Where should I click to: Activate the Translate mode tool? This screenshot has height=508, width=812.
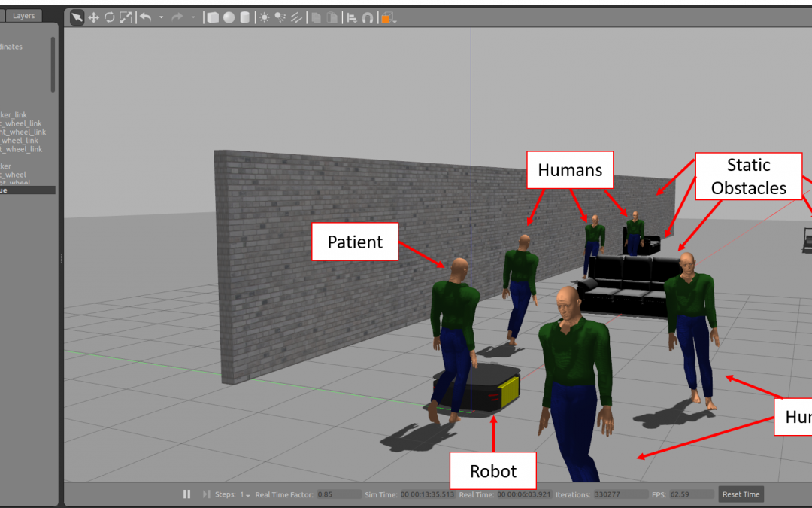point(94,17)
